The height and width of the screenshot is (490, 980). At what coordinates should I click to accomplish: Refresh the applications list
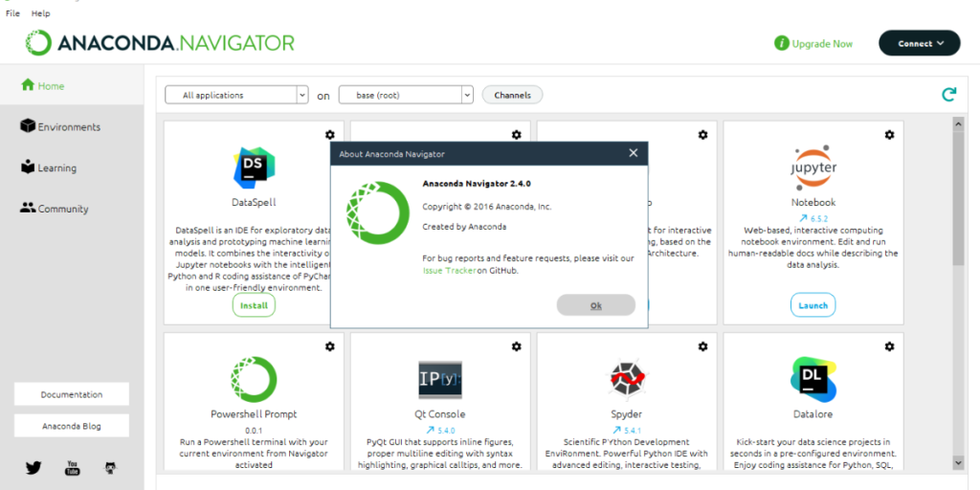[948, 95]
